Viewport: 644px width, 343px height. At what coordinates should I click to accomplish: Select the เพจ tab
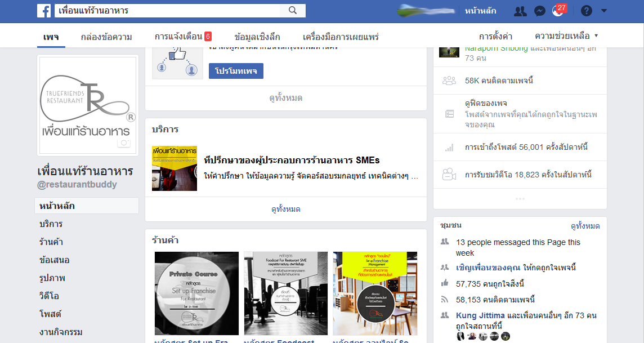(x=51, y=37)
